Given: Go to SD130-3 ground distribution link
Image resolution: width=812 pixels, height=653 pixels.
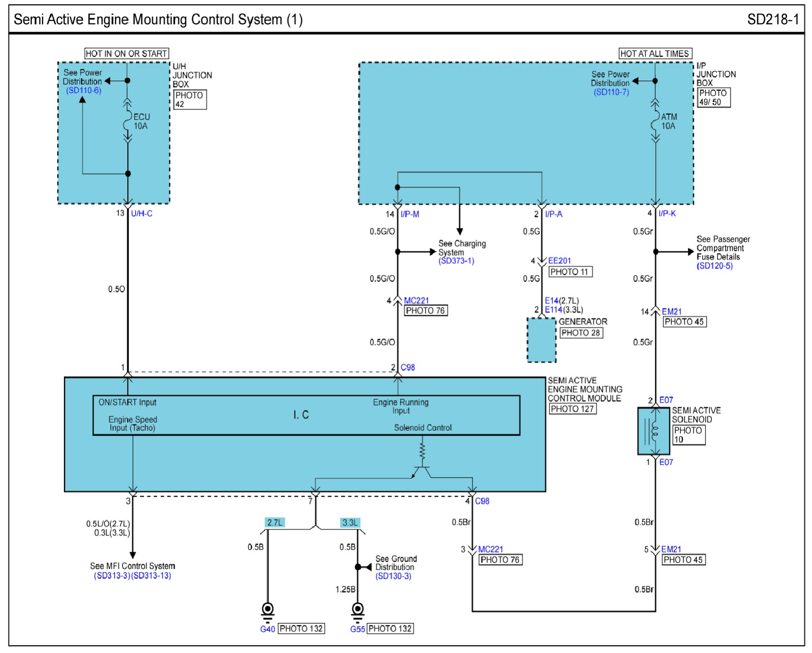Looking at the screenshot, I should coord(393,576).
